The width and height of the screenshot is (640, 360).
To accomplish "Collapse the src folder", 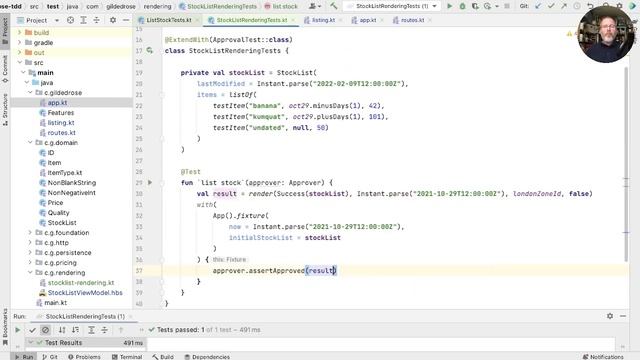I will (x=19, y=62).
